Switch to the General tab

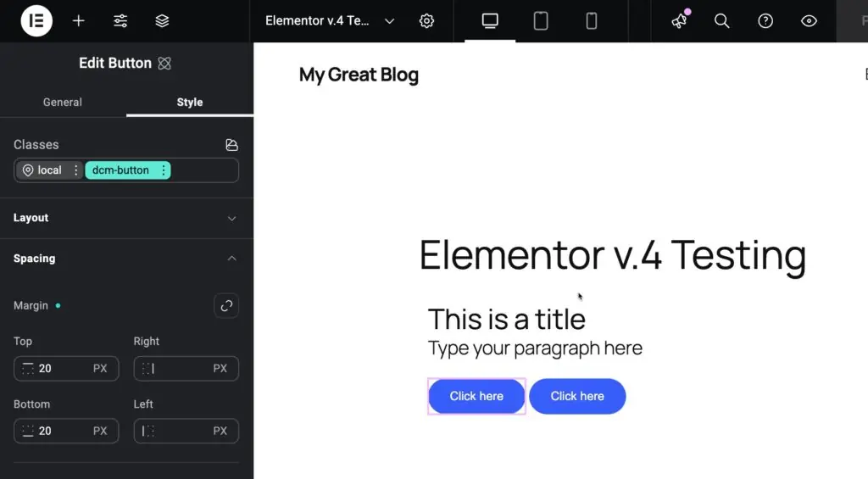(63, 102)
